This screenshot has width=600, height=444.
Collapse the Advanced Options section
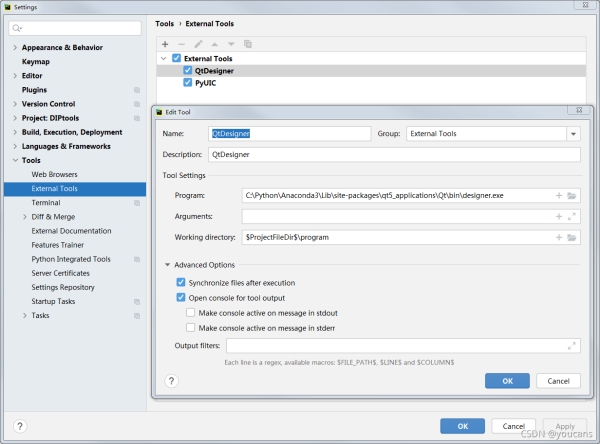point(167,265)
